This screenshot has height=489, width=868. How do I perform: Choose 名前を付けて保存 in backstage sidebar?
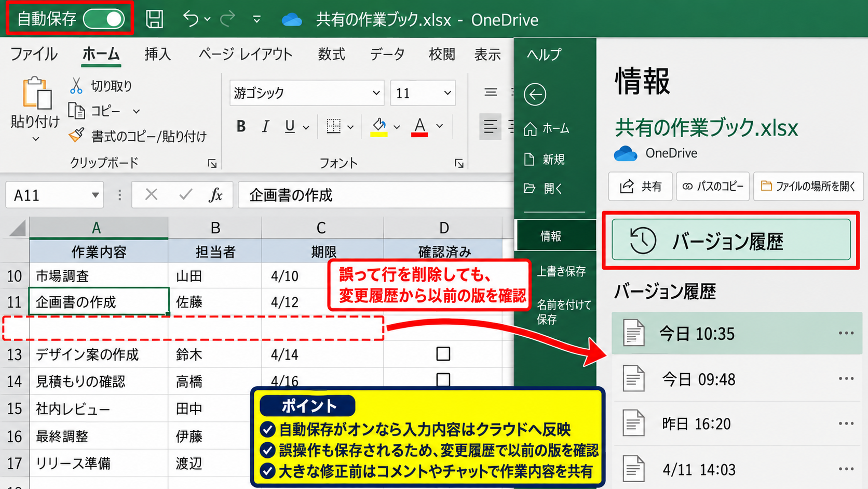tap(564, 312)
